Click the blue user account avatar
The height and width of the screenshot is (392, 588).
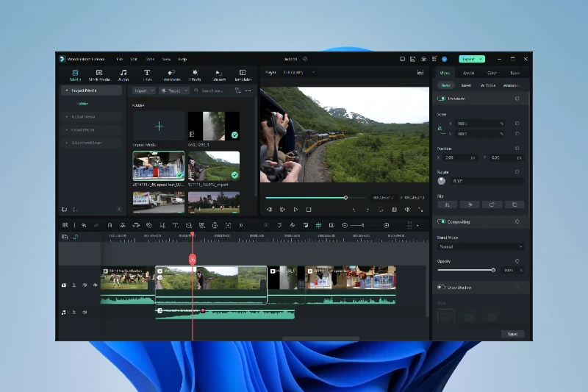[445, 59]
